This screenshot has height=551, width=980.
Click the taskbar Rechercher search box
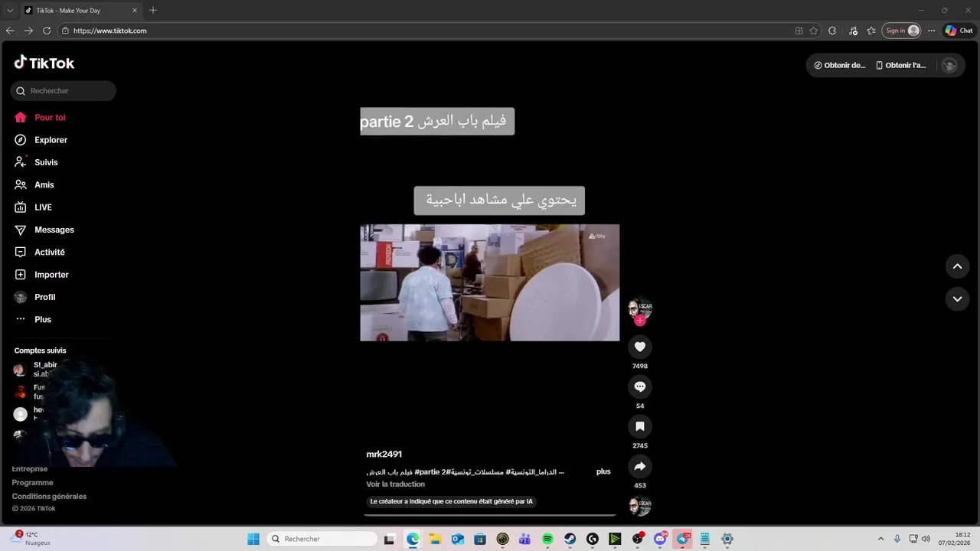click(323, 539)
